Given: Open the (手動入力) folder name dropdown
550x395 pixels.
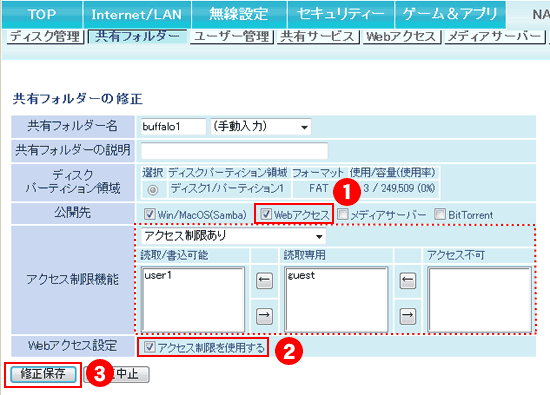Looking at the screenshot, I should point(261,127).
